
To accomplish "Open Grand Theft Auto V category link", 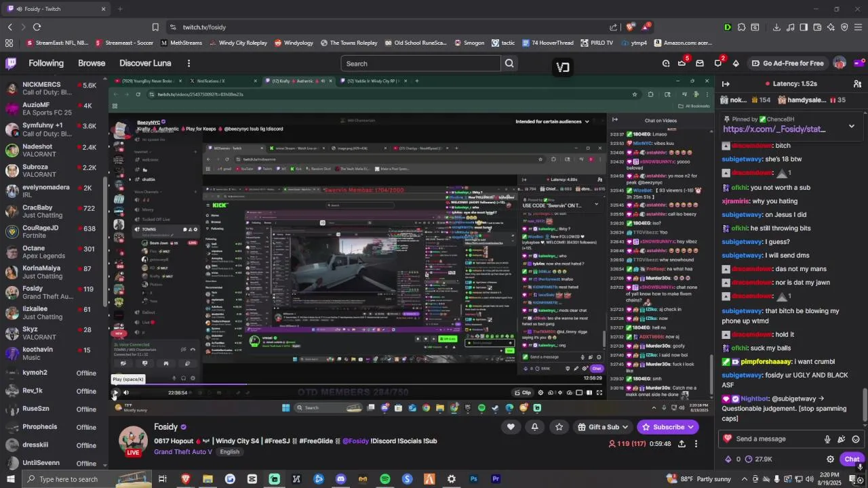I will tap(183, 452).
